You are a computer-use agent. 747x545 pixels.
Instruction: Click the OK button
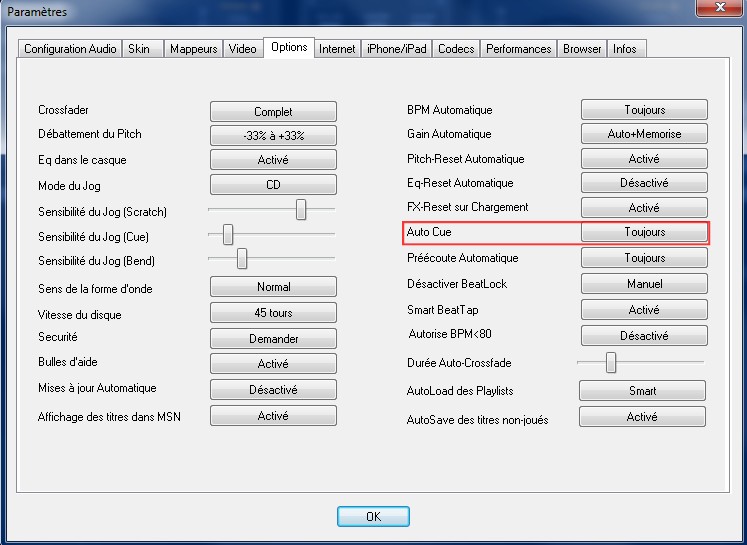(373, 517)
